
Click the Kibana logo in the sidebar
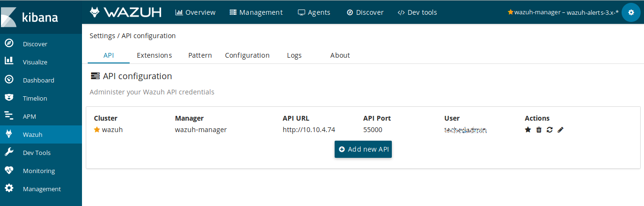click(31, 18)
